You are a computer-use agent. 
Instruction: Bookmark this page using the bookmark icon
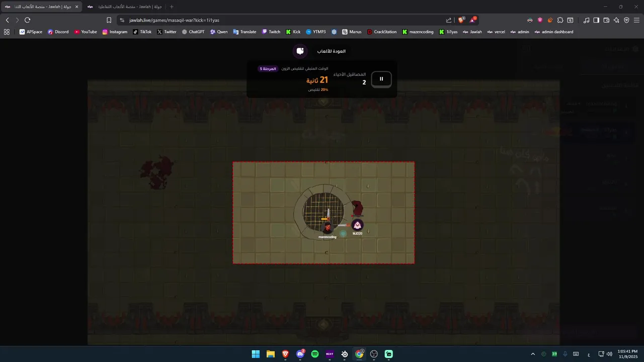109,20
